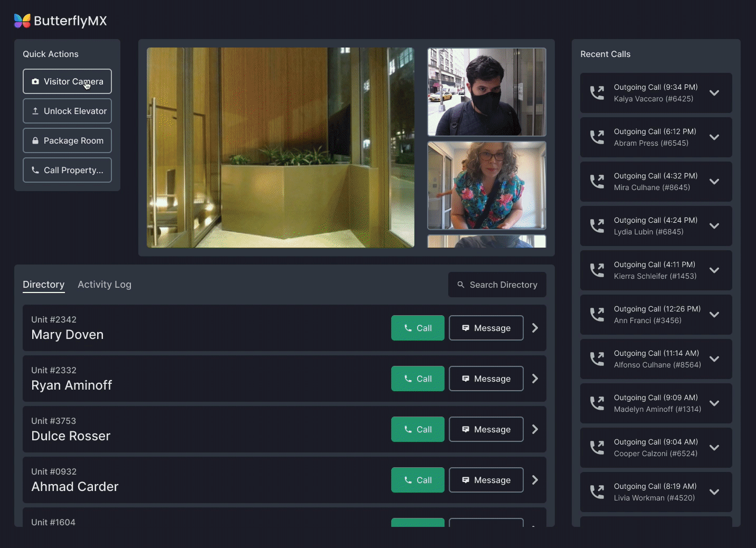Click the ButterflyMX butterfly logo
The width and height of the screenshot is (756, 548).
pyautogui.click(x=22, y=21)
